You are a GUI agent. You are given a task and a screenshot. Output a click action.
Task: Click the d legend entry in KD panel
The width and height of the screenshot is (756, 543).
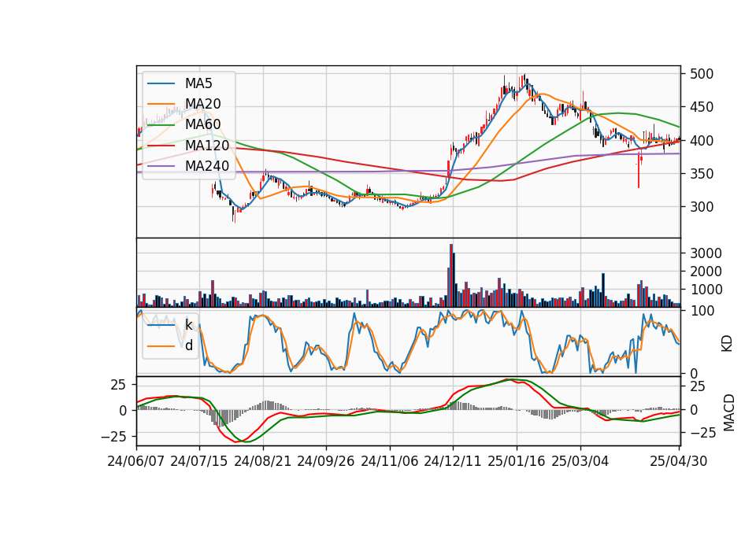[x=188, y=345]
